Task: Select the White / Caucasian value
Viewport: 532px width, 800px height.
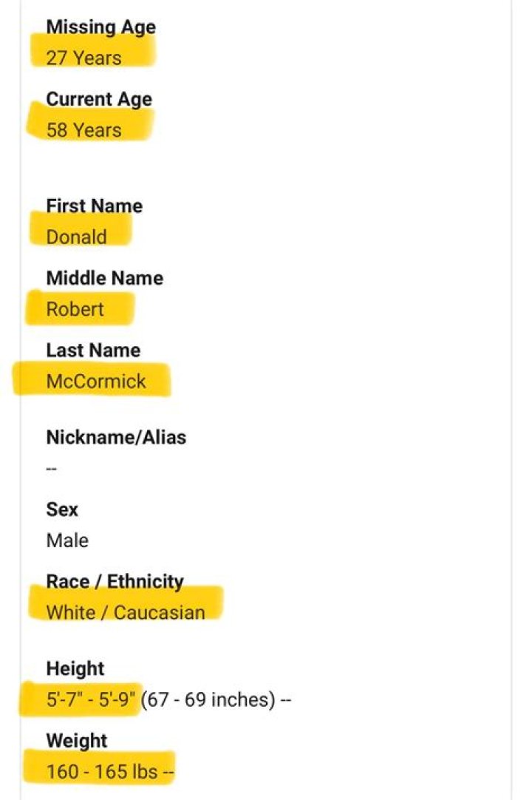Action: tap(125, 613)
